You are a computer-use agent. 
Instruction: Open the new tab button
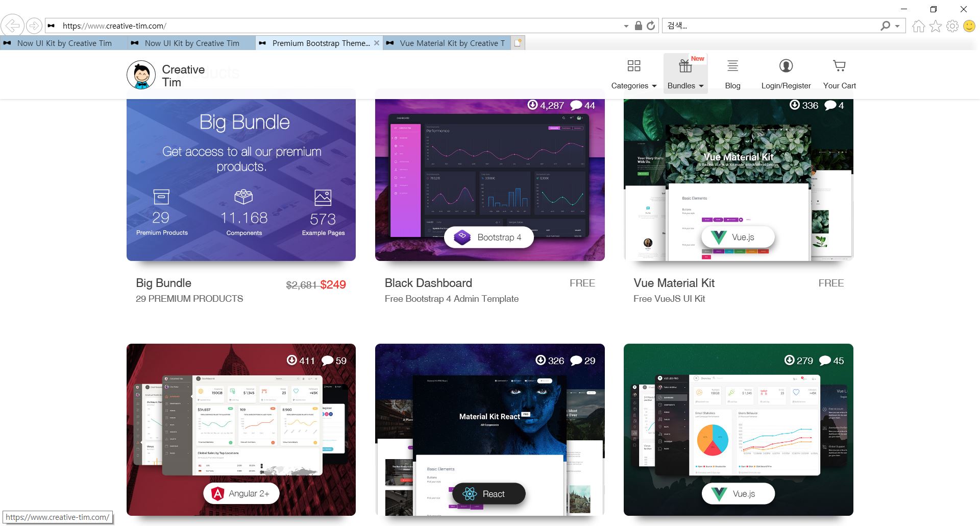518,43
